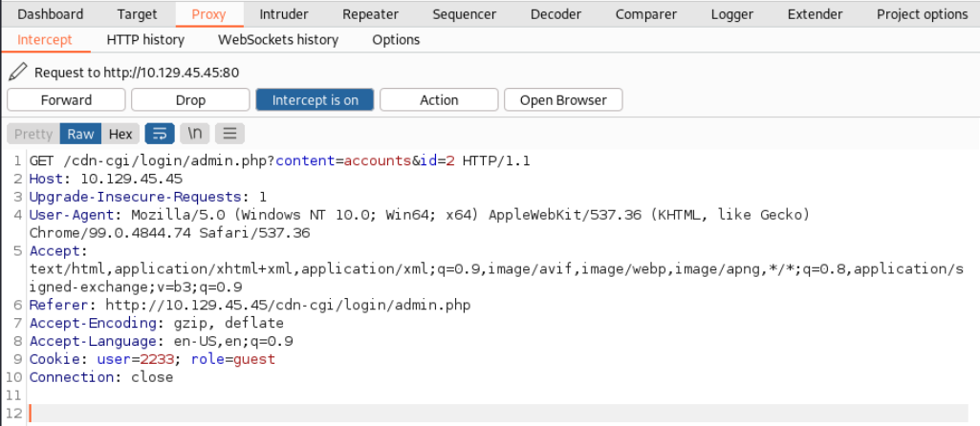This screenshot has height=426, width=980.
Task: Select the Decoder tab
Action: [555, 13]
